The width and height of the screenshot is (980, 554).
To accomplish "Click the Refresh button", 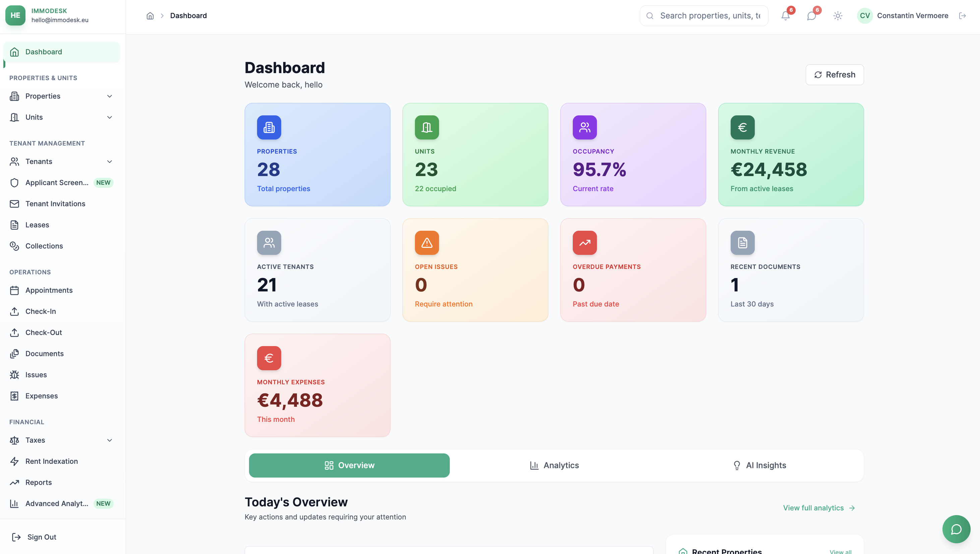I will pos(834,75).
